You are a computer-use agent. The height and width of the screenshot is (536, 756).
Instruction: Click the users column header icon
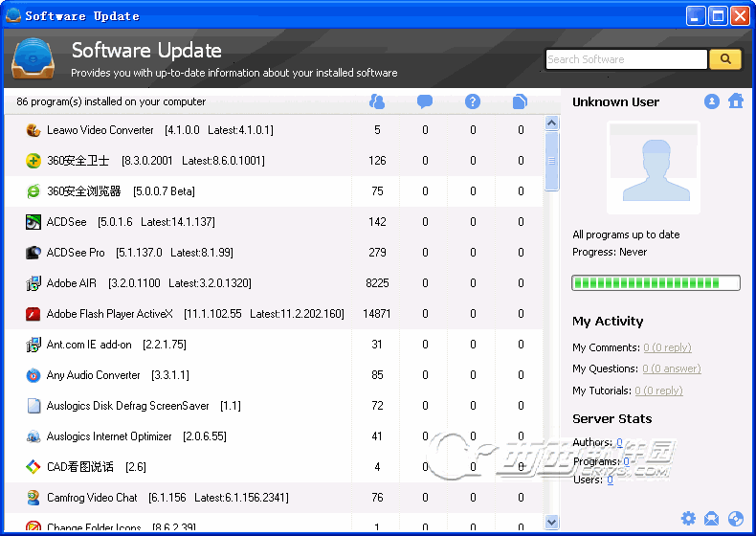click(x=377, y=101)
